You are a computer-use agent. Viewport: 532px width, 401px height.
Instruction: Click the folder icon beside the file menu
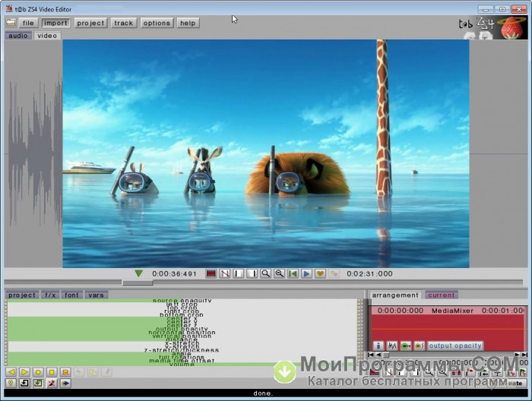point(11,23)
